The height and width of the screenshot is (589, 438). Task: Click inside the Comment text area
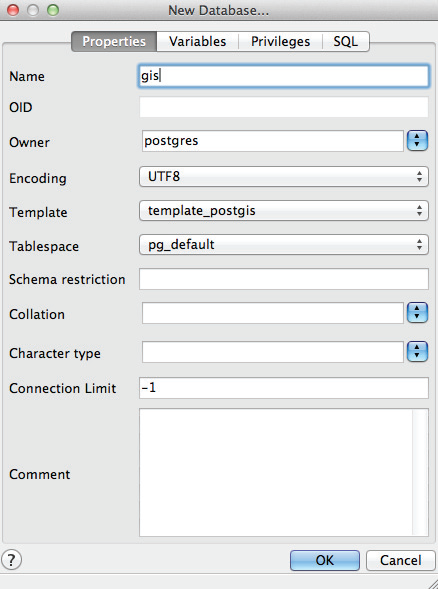pyautogui.click(x=275, y=472)
